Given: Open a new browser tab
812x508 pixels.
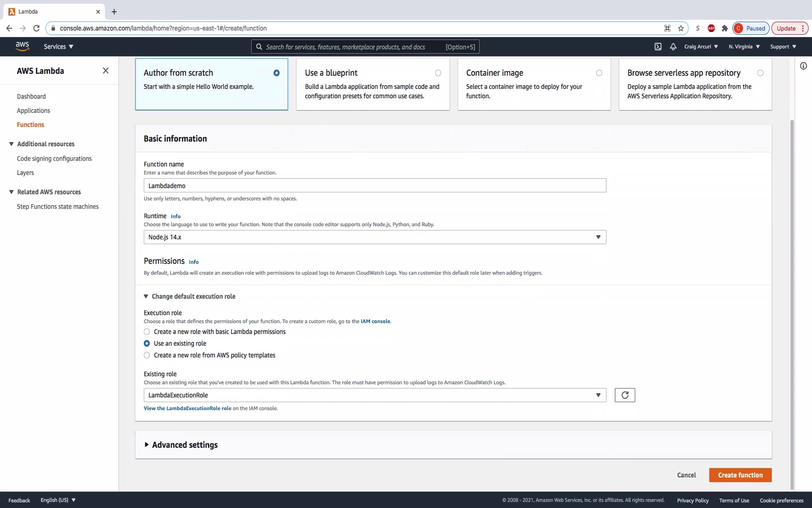Looking at the screenshot, I should pos(114,12).
